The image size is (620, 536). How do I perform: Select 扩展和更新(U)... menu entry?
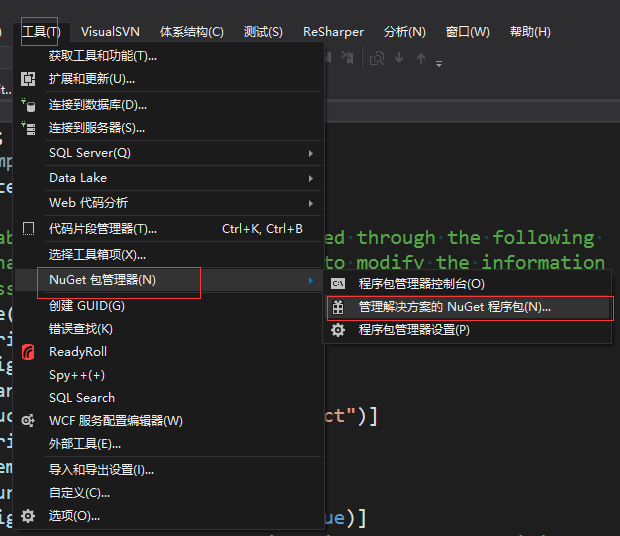coord(168,79)
